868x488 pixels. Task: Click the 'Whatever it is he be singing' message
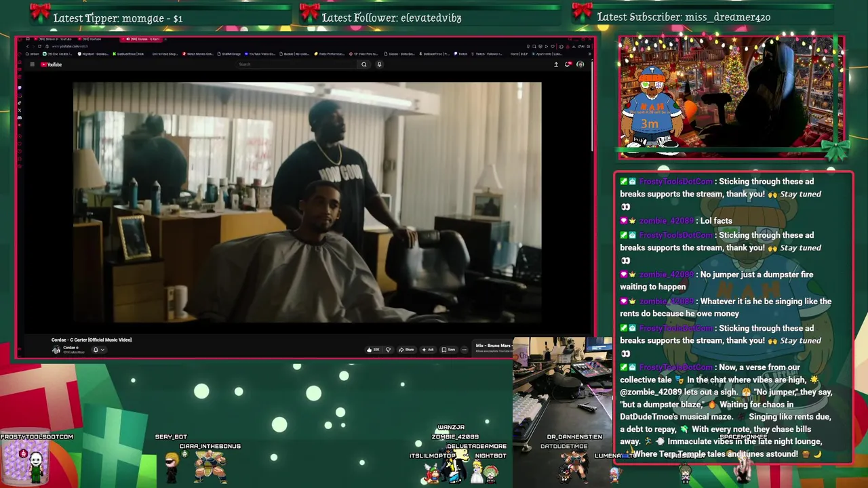[726, 307]
